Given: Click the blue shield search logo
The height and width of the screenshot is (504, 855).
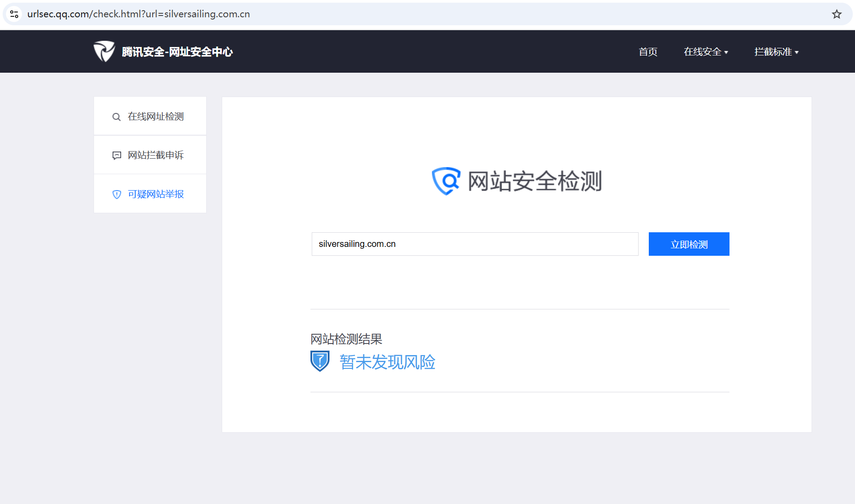Looking at the screenshot, I should point(446,181).
